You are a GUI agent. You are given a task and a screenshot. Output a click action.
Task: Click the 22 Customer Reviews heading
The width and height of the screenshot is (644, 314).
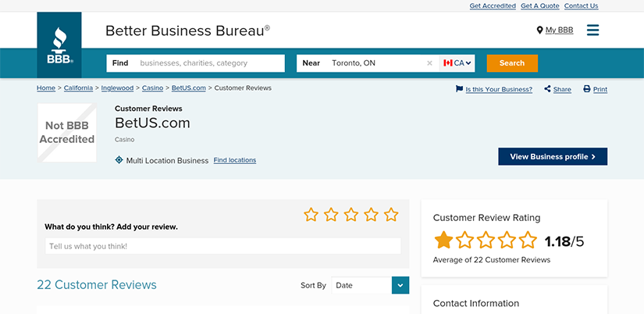tap(97, 285)
